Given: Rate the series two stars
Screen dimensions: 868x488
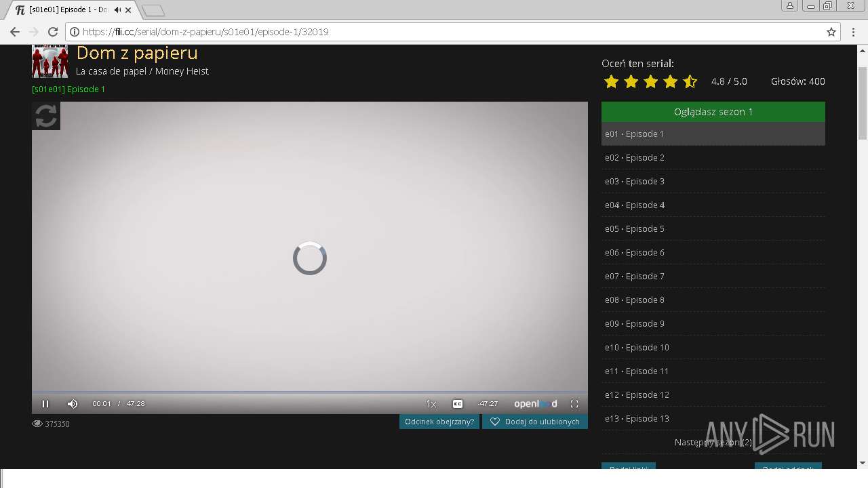Looking at the screenshot, I should tap(631, 82).
